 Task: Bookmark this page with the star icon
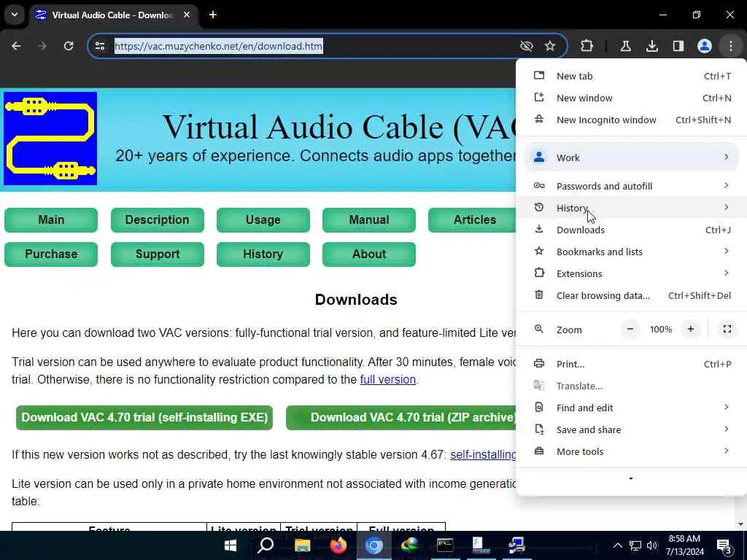pos(550,46)
